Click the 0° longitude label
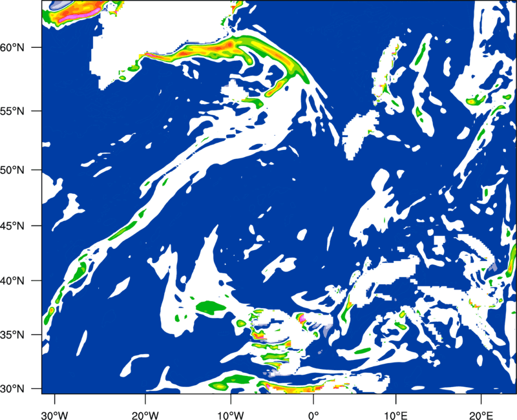Image resolution: width=517 pixels, height=420 pixels. 313,415
